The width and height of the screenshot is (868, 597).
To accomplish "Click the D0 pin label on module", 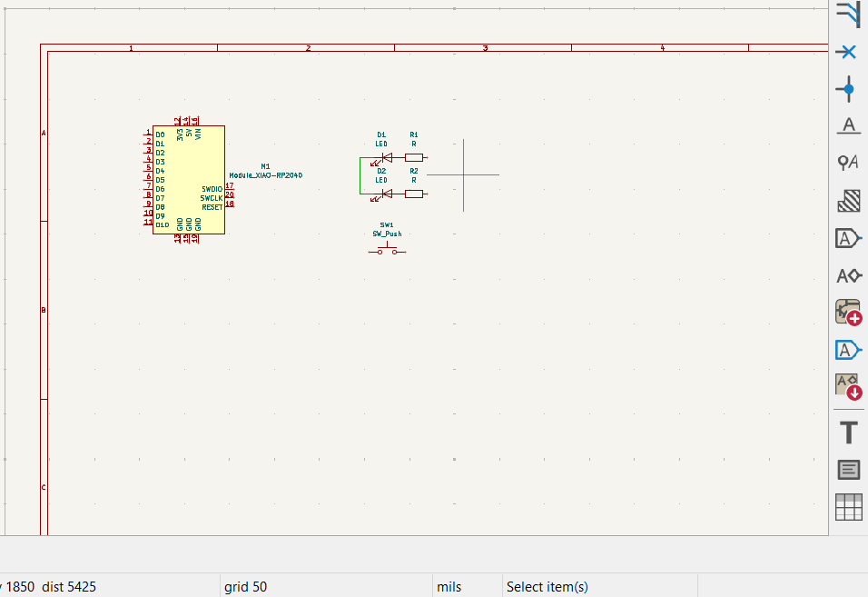I will pyautogui.click(x=160, y=135).
